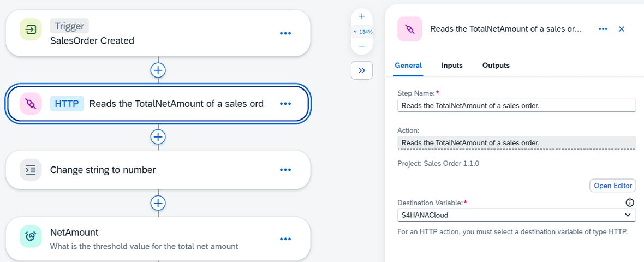Switch to the Inputs tab
The height and width of the screenshot is (262, 644).
coord(452,65)
